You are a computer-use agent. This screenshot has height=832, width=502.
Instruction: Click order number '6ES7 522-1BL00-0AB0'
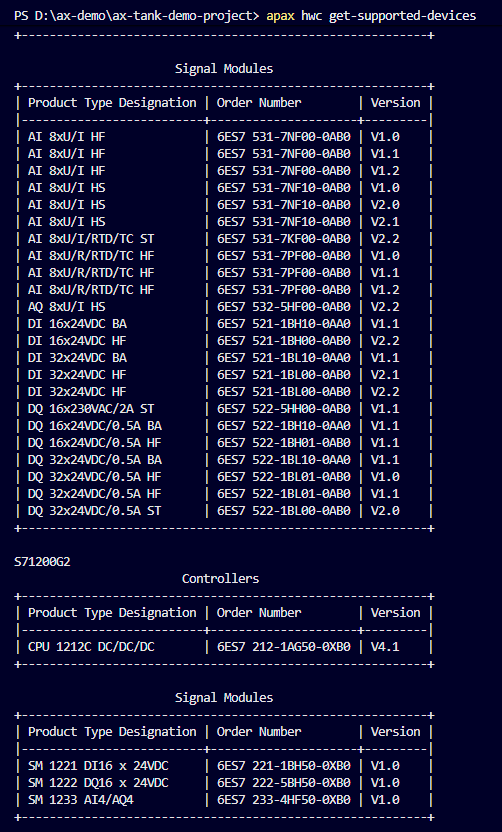(283, 510)
